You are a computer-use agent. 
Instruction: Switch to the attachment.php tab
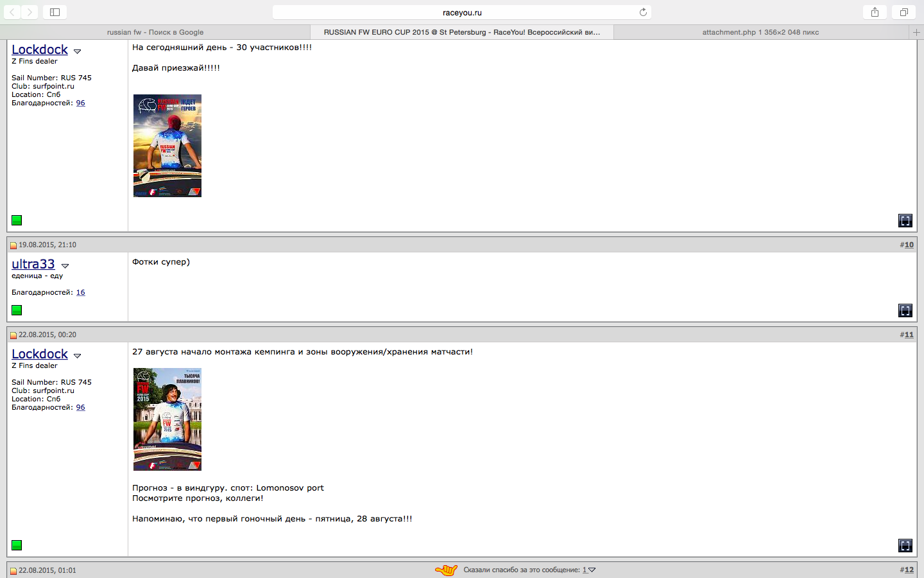[760, 32]
